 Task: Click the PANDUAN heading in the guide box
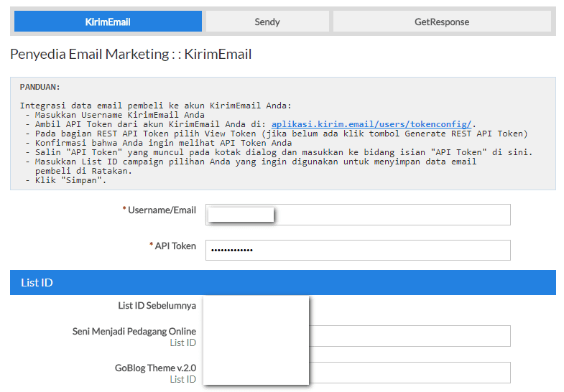(40, 86)
